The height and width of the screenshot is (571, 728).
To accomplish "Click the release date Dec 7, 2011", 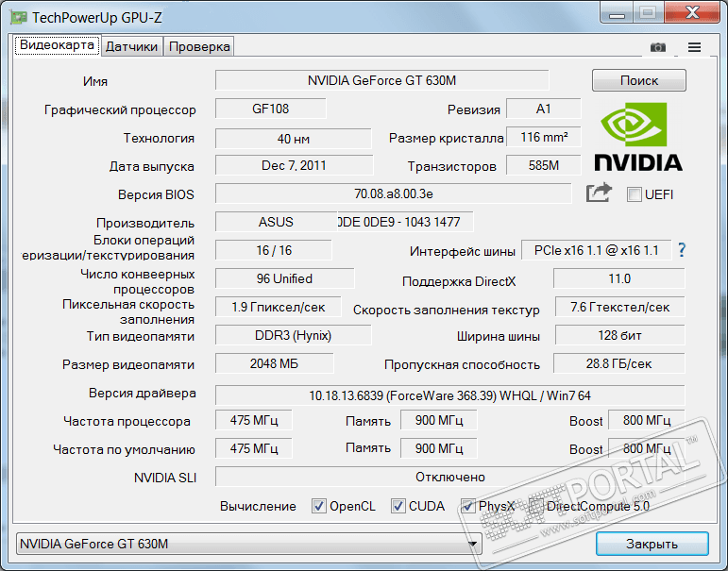I will coord(294,165).
